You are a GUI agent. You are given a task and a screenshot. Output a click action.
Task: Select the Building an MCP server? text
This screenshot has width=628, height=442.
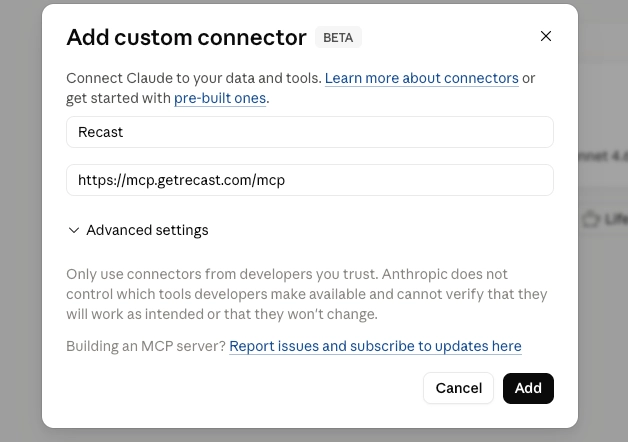(x=146, y=346)
